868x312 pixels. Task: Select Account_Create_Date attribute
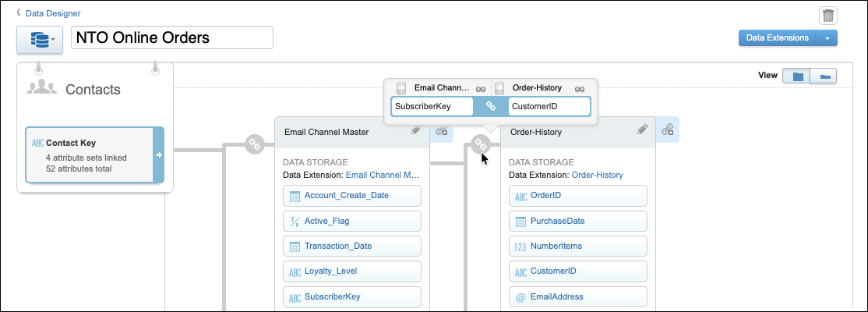tap(352, 195)
